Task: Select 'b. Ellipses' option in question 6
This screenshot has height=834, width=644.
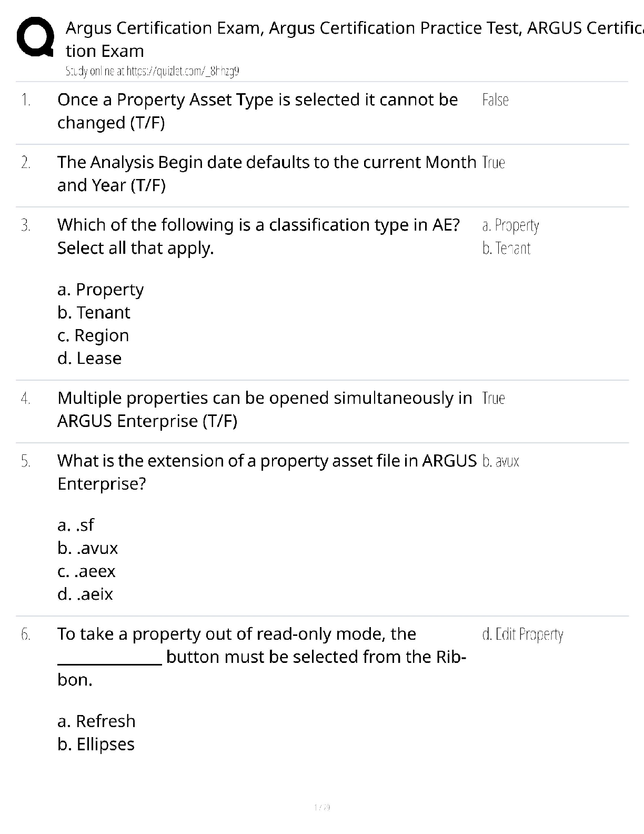Action: [96, 744]
